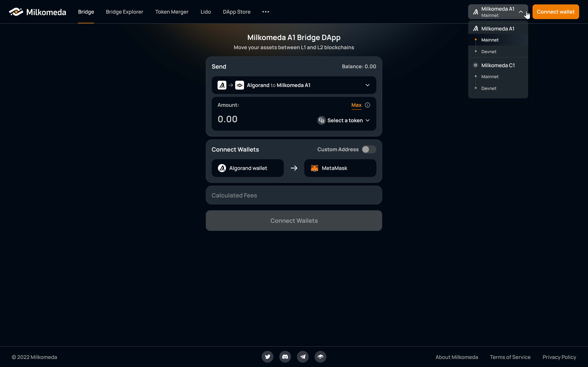The height and width of the screenshot is (367, 588).
Task: Open the Token Merger tab
Action: pos(172,12)
